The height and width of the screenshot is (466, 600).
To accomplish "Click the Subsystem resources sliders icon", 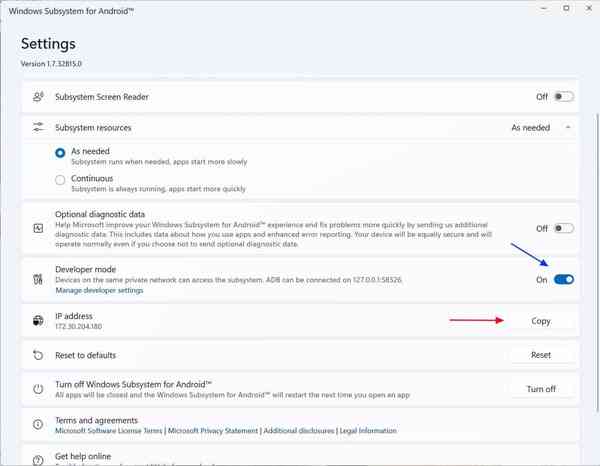I will click(x=38, y=128).
